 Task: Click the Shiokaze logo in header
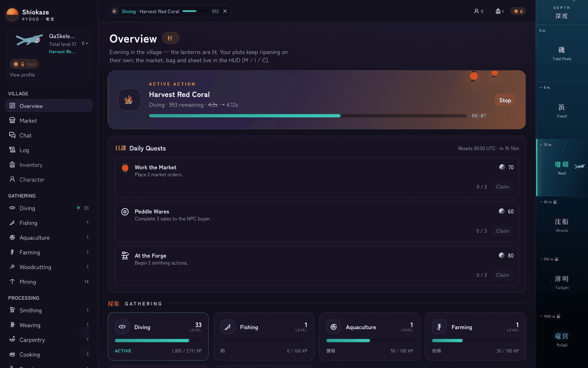(x=12, y=14)
